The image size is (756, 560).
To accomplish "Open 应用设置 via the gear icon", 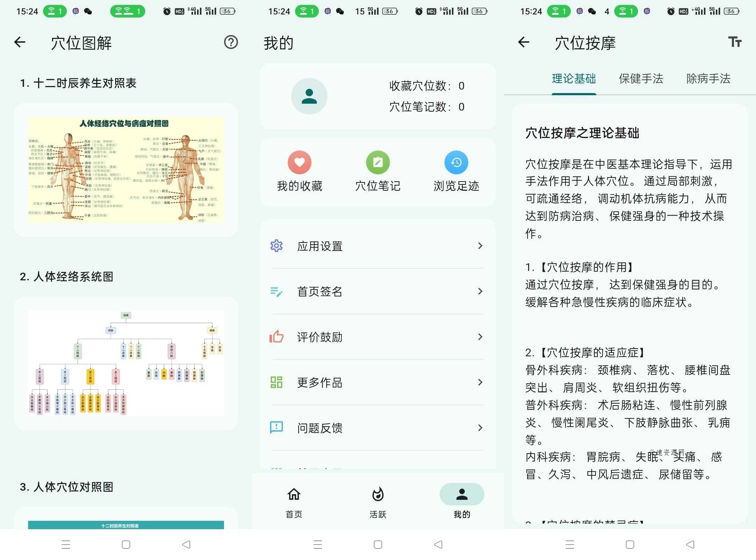I will click(276, 246).
